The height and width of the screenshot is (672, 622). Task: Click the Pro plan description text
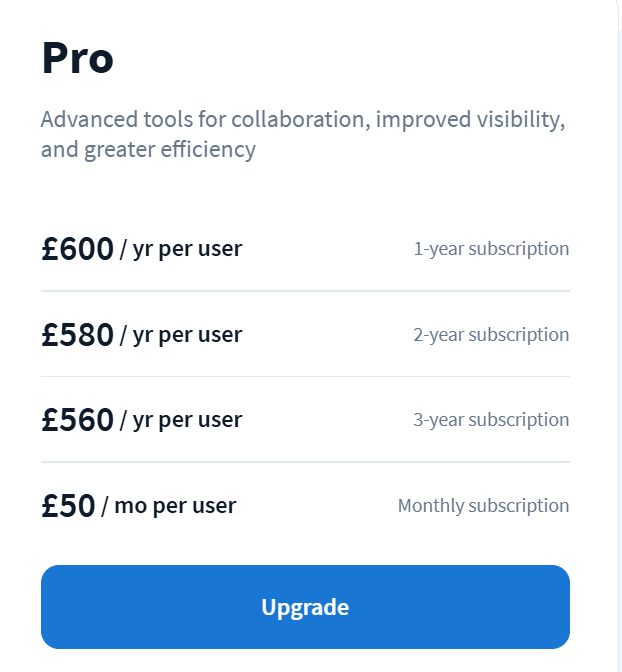click(x=303, y=135)
